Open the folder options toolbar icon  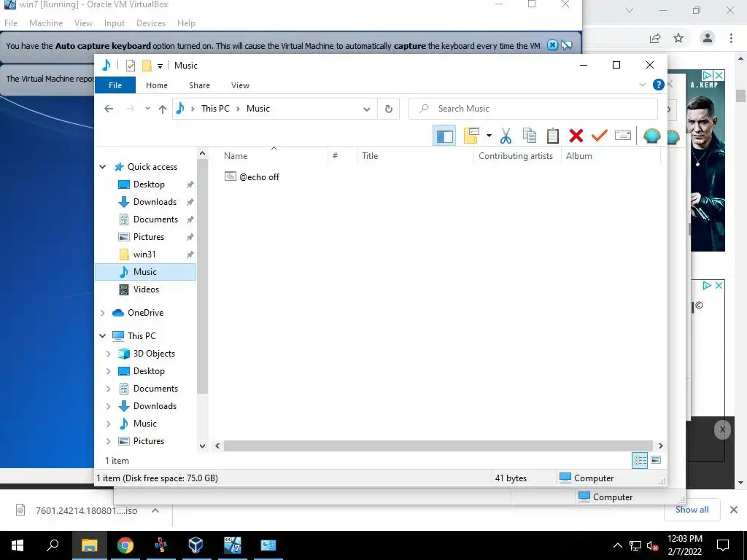pos(471,136)
